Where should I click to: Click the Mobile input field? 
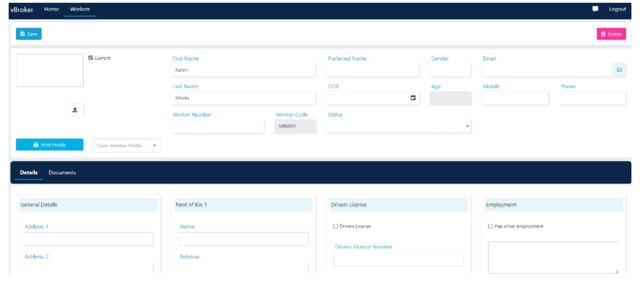click(x=515, y=98)
